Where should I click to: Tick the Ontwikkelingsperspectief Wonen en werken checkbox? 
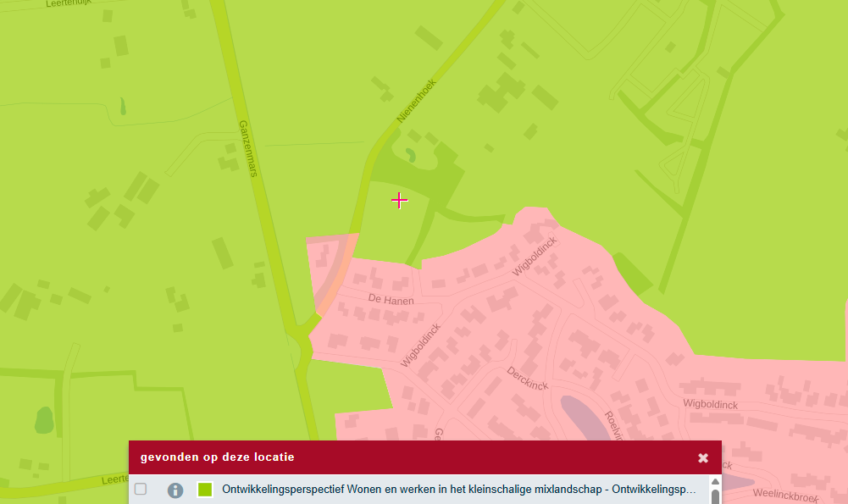[x=141, y=489]
